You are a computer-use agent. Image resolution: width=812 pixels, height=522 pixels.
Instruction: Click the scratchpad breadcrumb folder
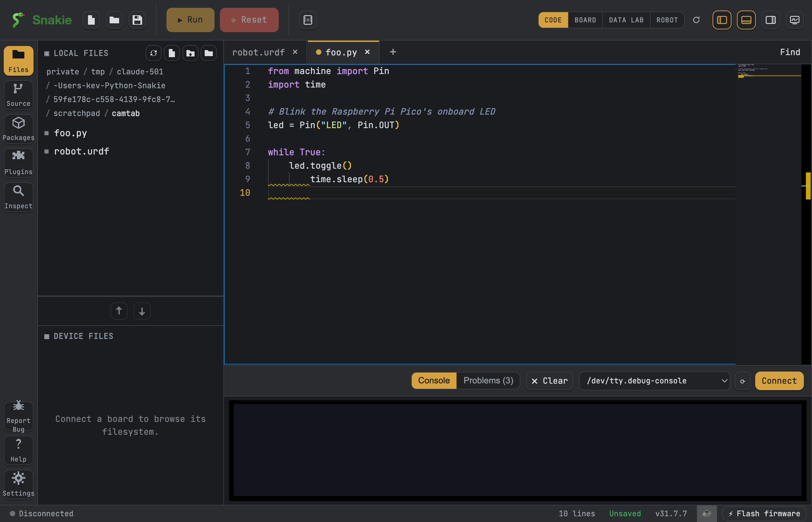pos(77,113)
